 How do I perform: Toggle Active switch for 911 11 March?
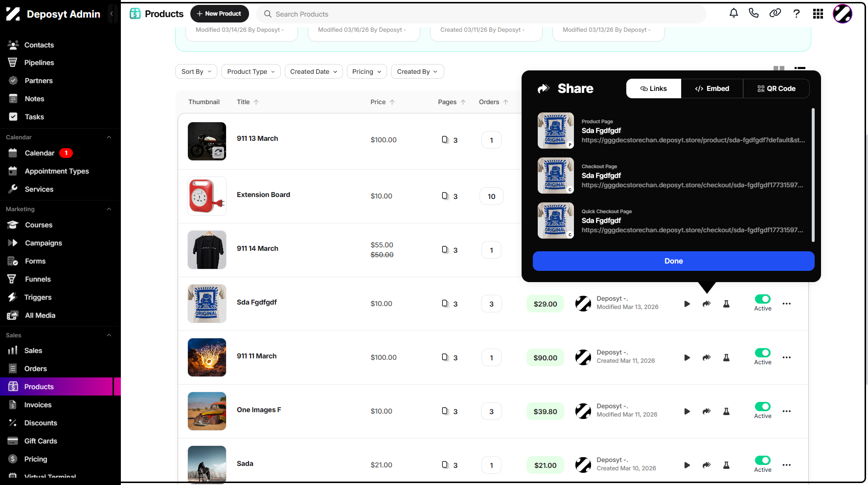pyautogui.click(x=763, y=353)
